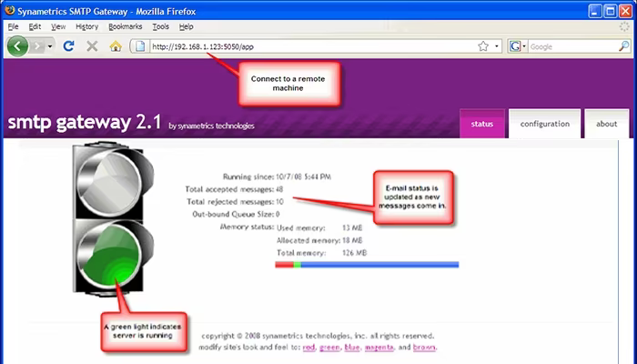The image size is (637, 364).
Task: Click the Forward navigation arrow
Action: click(x=37, y=46)
